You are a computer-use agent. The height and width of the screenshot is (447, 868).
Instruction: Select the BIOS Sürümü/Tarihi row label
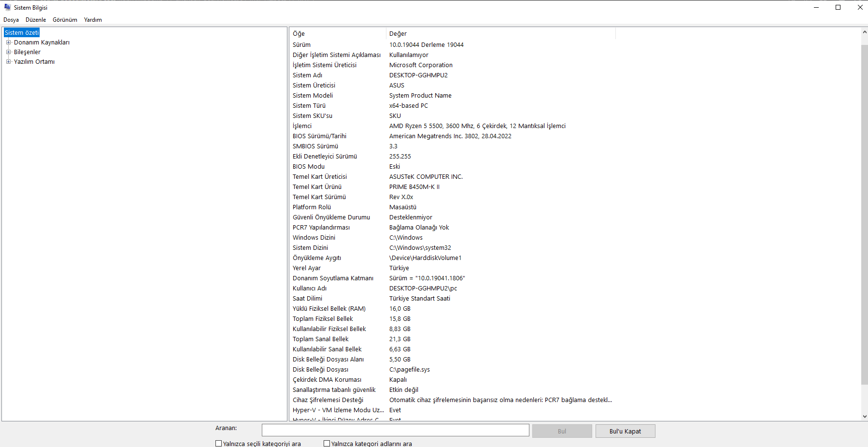pyautogui.click(x=319, y=136)
